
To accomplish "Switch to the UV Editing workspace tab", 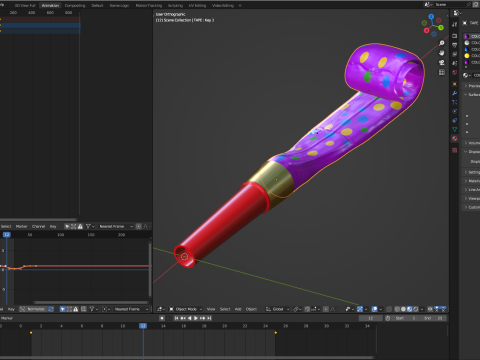I will (x=197, y=5).
